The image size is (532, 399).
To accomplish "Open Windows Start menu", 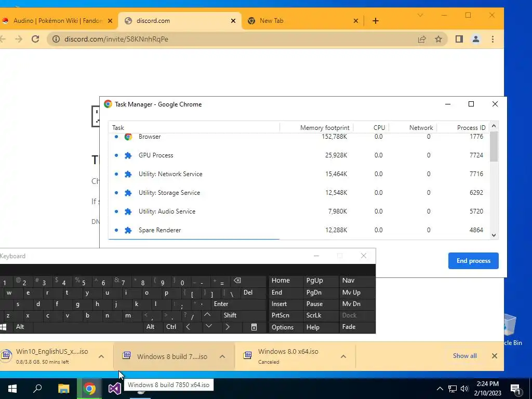I will click(x=12, y=389).
